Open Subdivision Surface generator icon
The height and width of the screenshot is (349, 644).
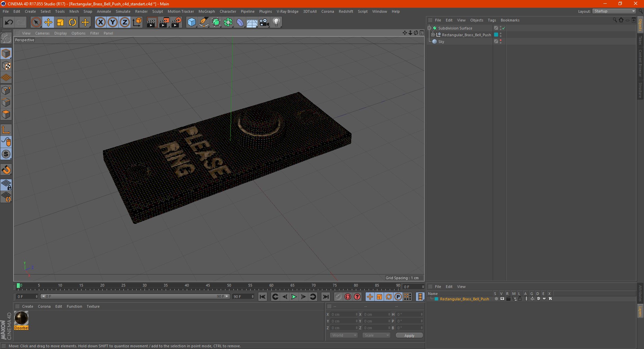[x=216, y=22]
